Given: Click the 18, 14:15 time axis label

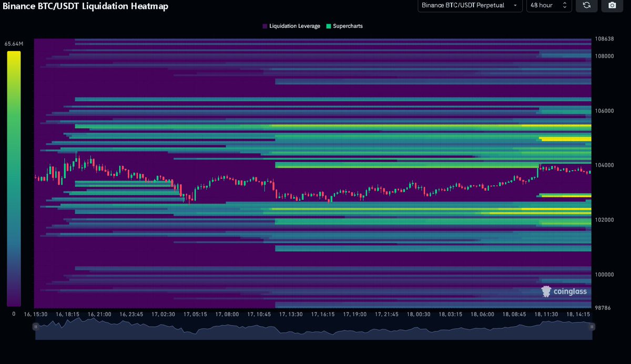Looking at the screenshot, I should pos(578,314).
